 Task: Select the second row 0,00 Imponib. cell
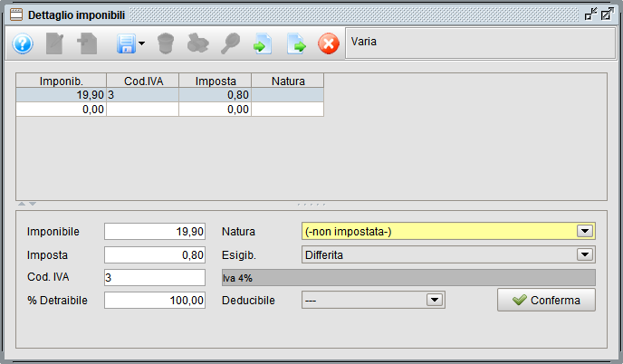pos(62,110)
